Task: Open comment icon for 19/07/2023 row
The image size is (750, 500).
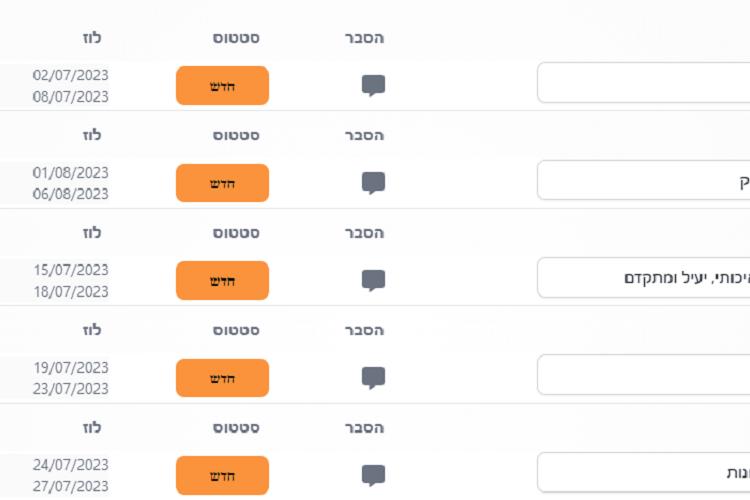Action: point(374,378)
